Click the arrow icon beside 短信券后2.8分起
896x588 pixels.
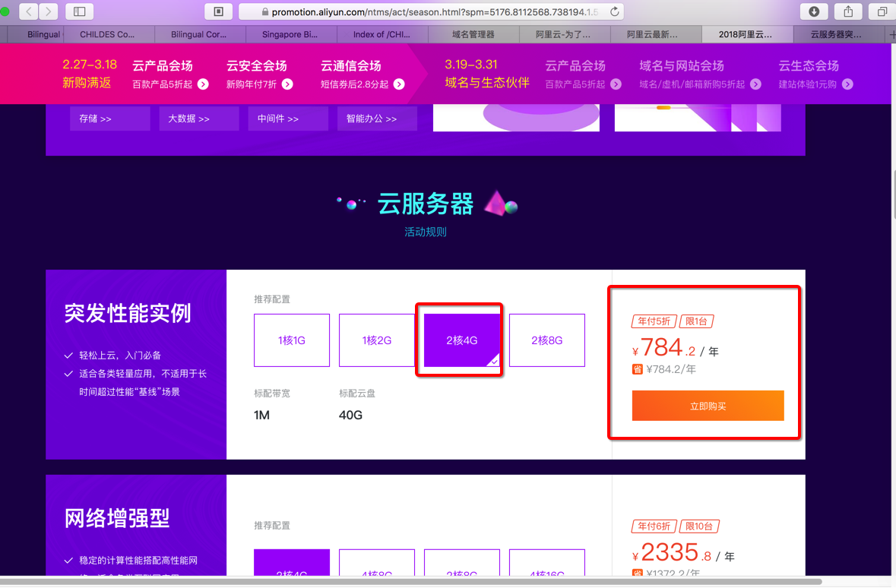(x=399, y=84)
